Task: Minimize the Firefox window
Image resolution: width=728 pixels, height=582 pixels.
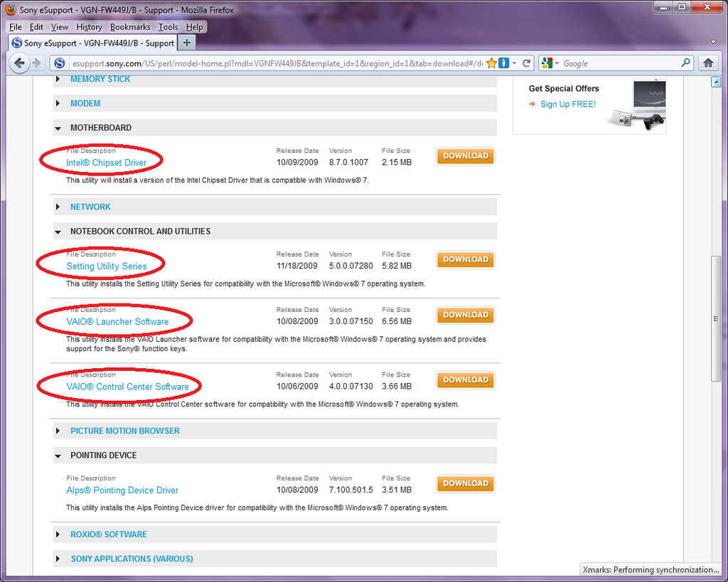Action: [x=664, y=7]
